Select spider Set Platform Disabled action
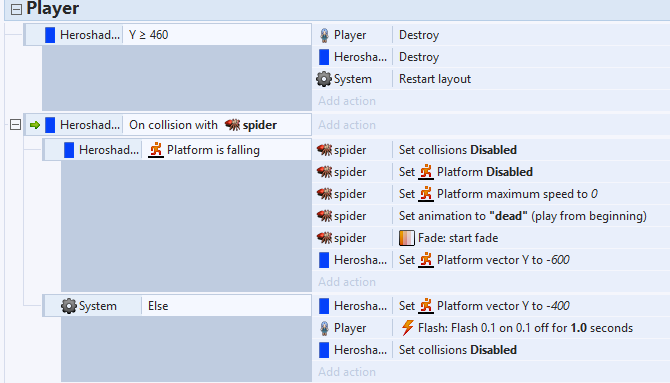 coord(491,172)
